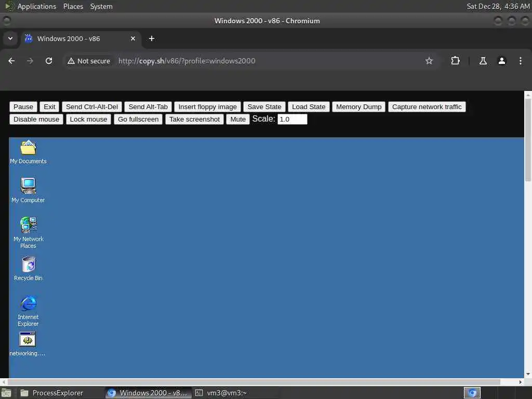Switch to the vm3@vm3 terminal taskbar entry

[236, 393]
